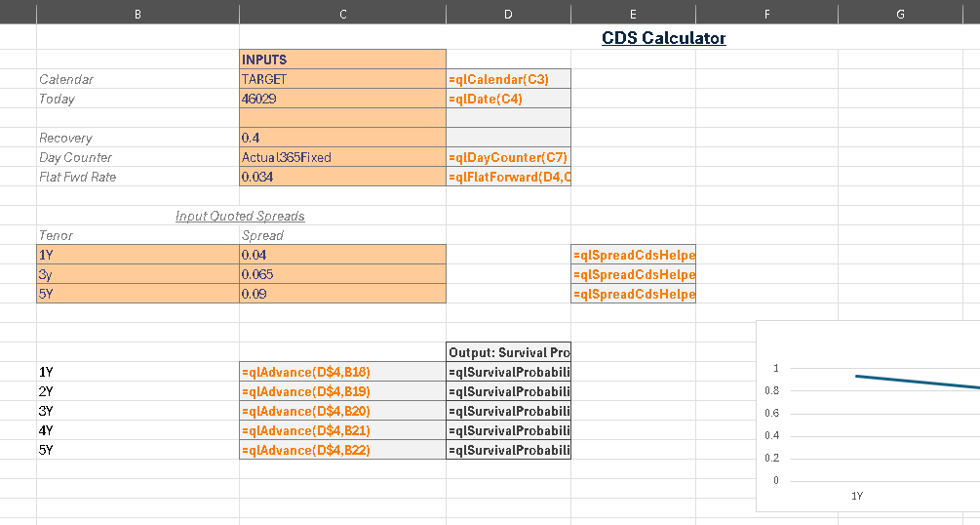Click the 5Y spread value 0.09
Viewport: 980px width, 525px height.
coord(342,294)
